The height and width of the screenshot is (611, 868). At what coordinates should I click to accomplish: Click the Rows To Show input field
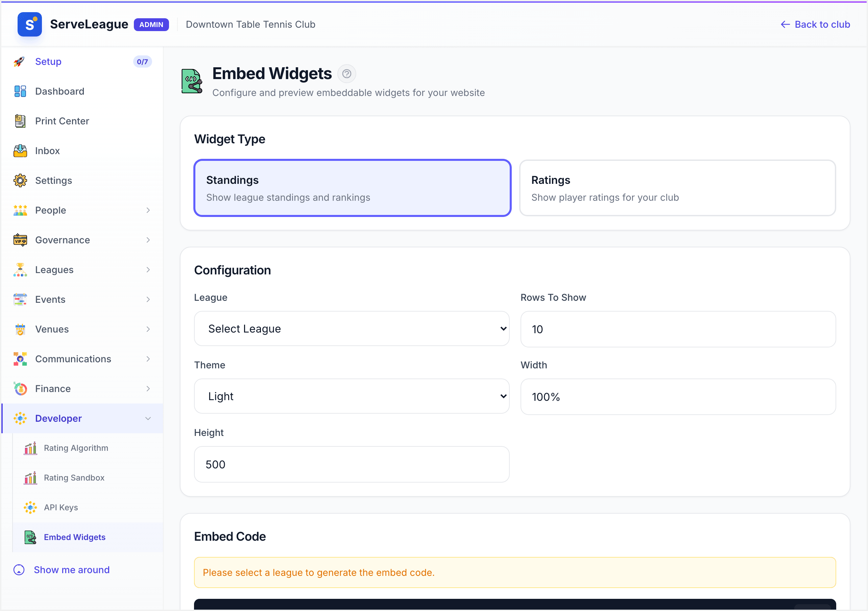pyautogui.click(x=678, y=329)
